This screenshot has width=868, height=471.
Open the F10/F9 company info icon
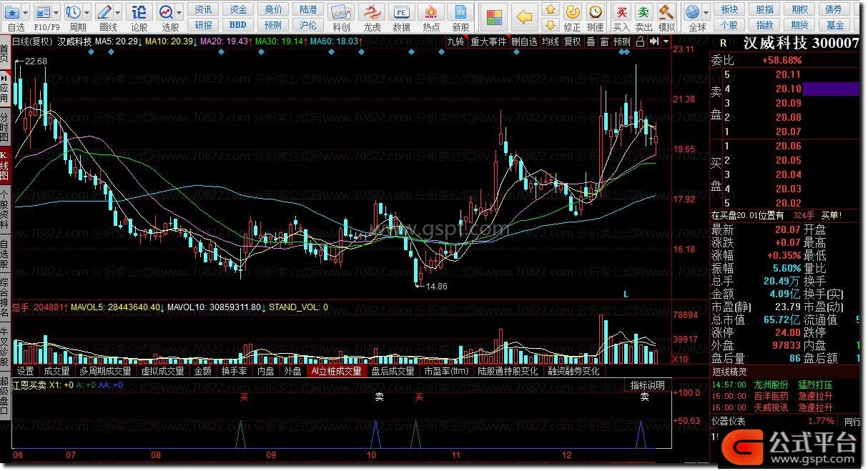coord(43,12)
